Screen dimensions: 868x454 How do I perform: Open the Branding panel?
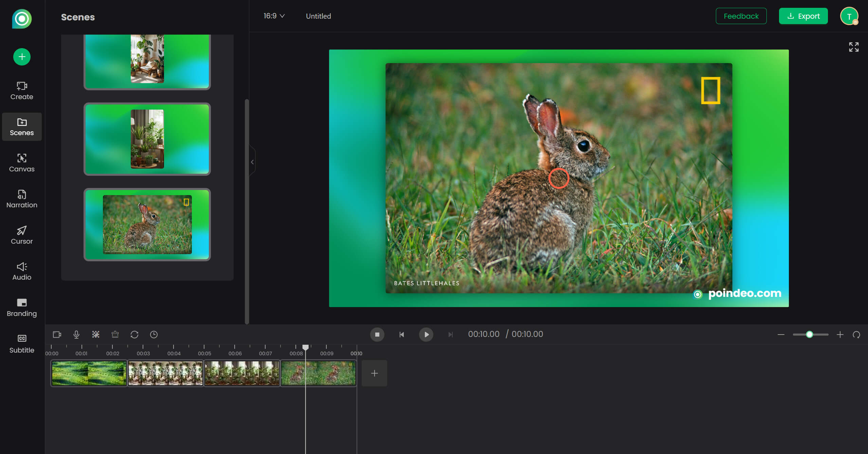click(x=21, y=307)
